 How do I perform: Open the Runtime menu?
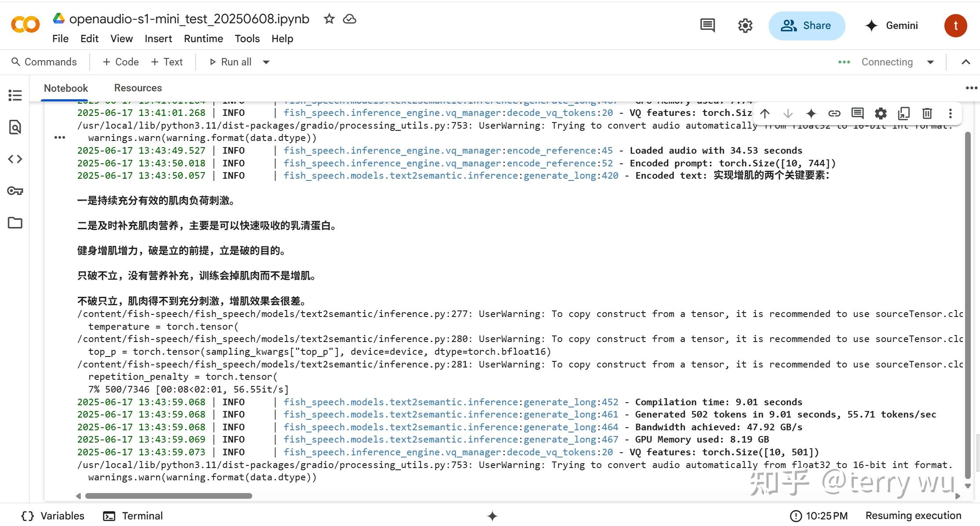(x=203, y=39)
